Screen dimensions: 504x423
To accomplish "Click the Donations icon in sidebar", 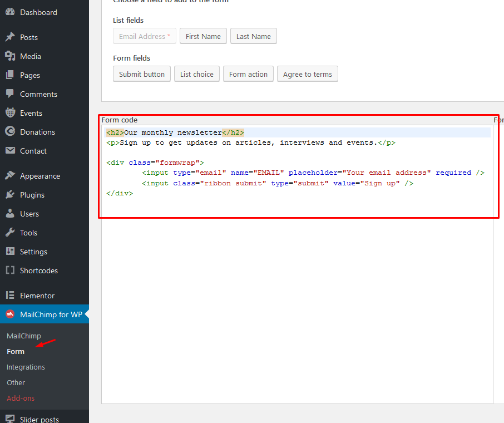I will coord(10,132).
